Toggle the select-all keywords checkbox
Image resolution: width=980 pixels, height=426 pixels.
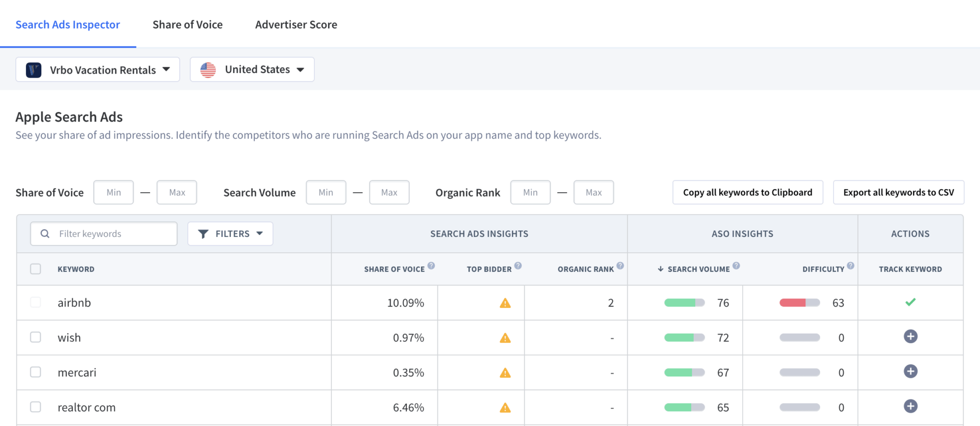[x=35, y=269]
